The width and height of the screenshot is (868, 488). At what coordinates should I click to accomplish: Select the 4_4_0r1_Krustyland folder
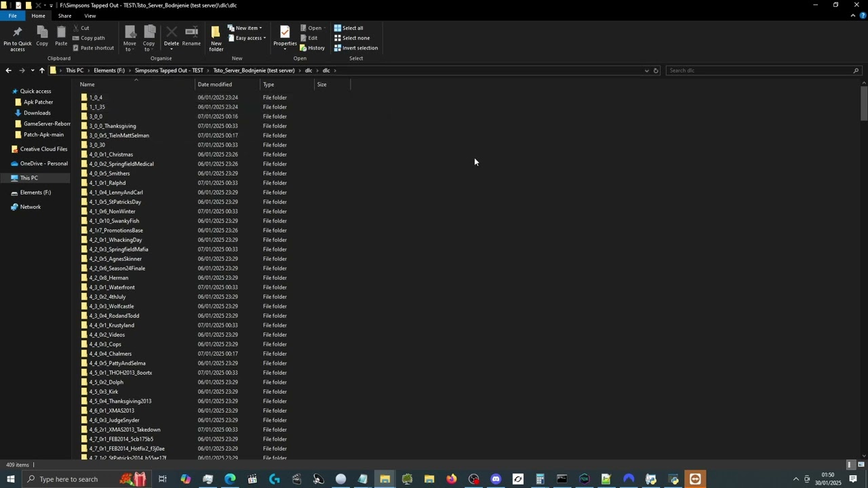point(112,325)
